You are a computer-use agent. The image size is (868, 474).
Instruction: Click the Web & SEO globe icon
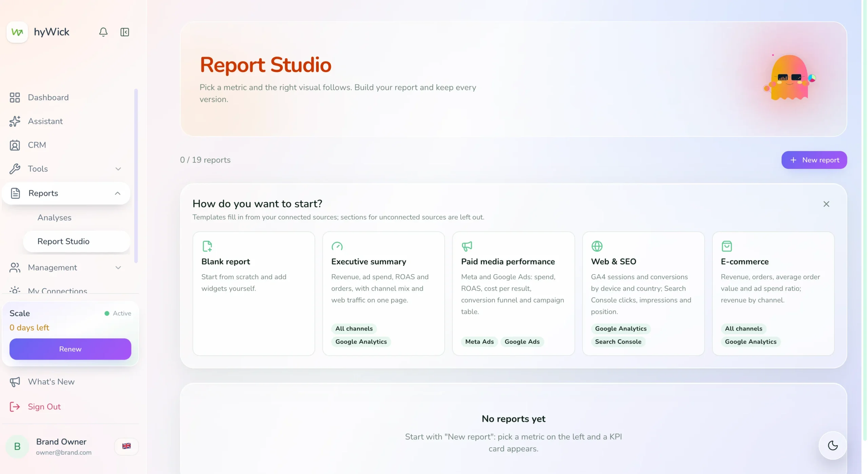pyautogui.click(x=596, y=246)
